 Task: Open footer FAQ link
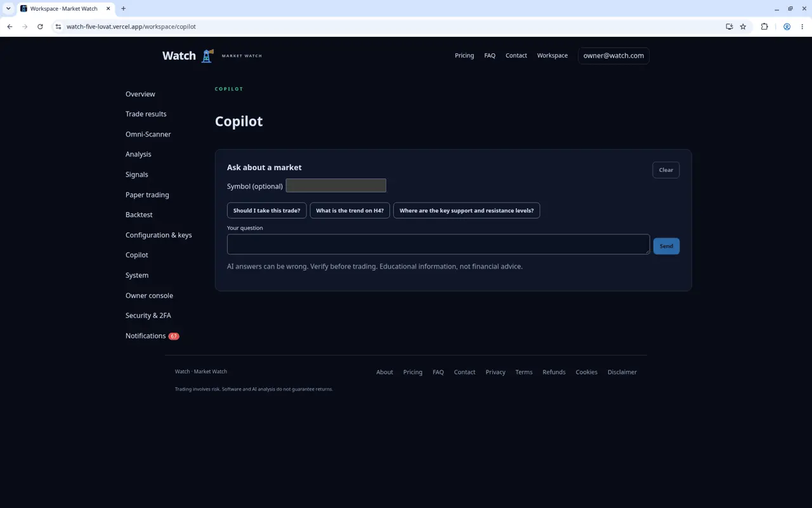tap(438, 372)
